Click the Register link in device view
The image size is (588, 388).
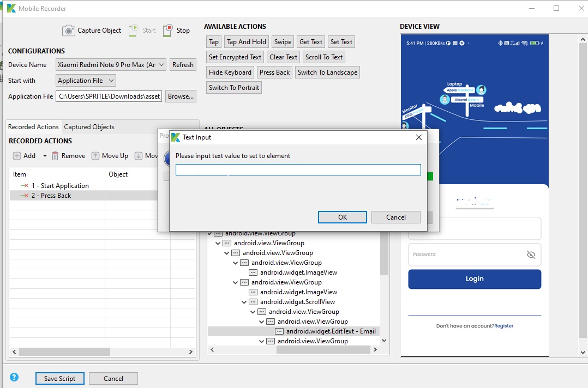[x=503, y=326]
